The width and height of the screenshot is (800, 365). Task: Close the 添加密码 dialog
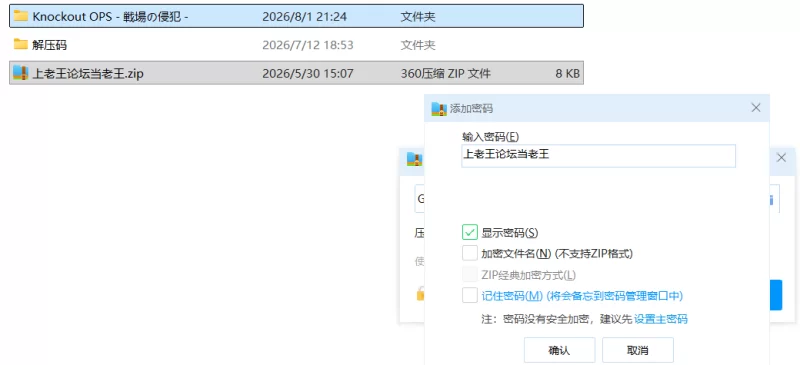[756, 108]
